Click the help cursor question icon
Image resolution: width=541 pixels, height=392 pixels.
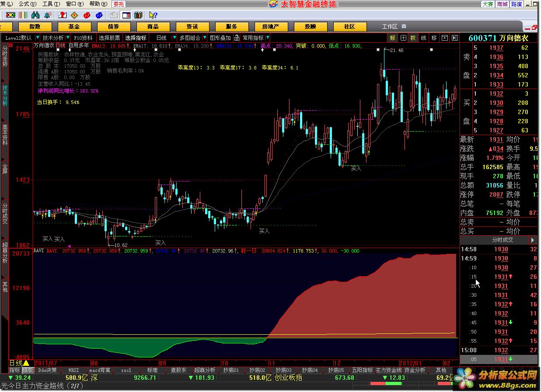[x=153, y=15]
